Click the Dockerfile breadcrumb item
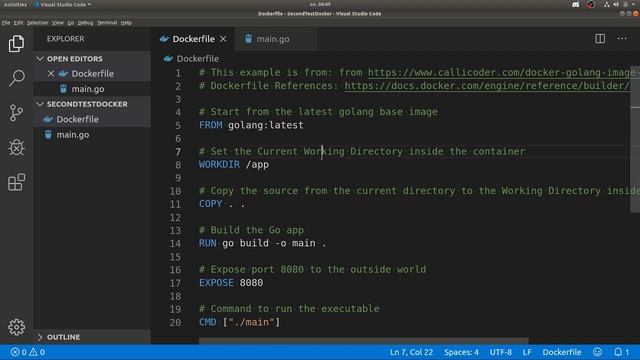This screenshot has width=640, height=360. click(x=198, y=58)
